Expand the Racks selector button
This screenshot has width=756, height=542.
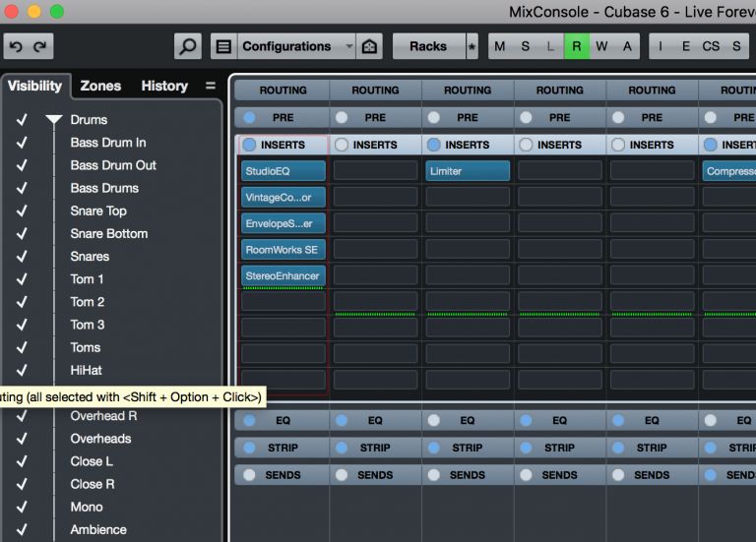427,46
